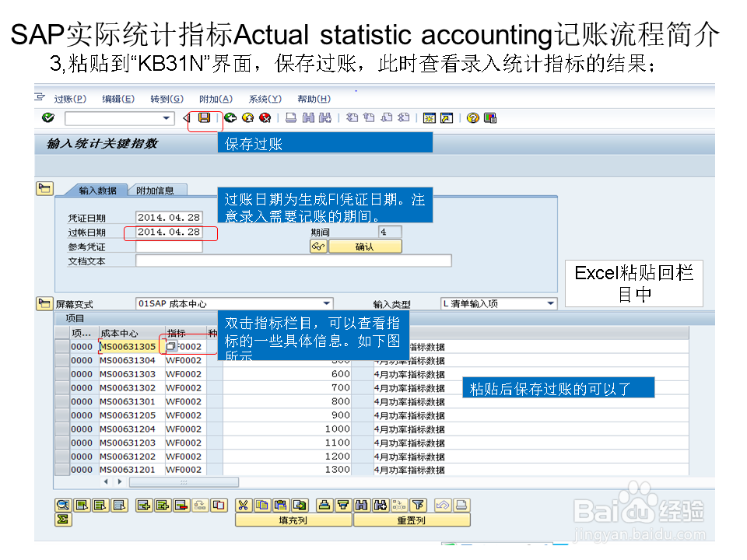
Task: Click the table scroll-left arrow
Action: pos(106,482)
